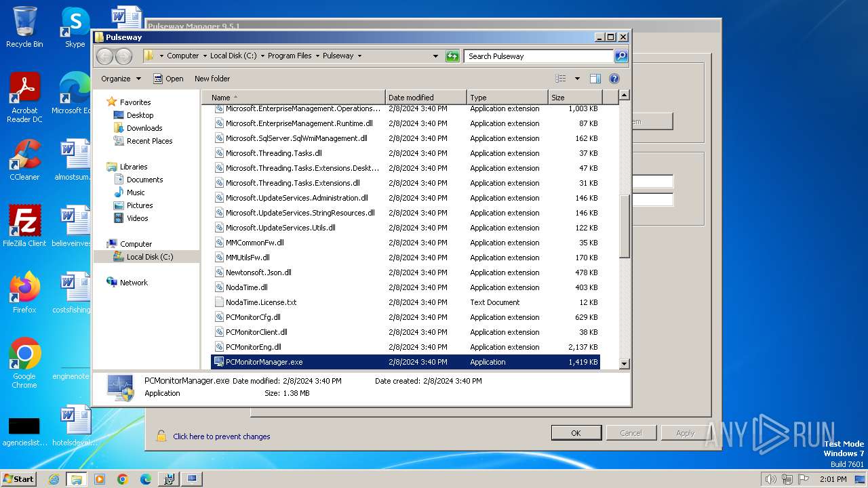
Task: Click the Explorer Back navigation arrow
Action: pos(104,56)
